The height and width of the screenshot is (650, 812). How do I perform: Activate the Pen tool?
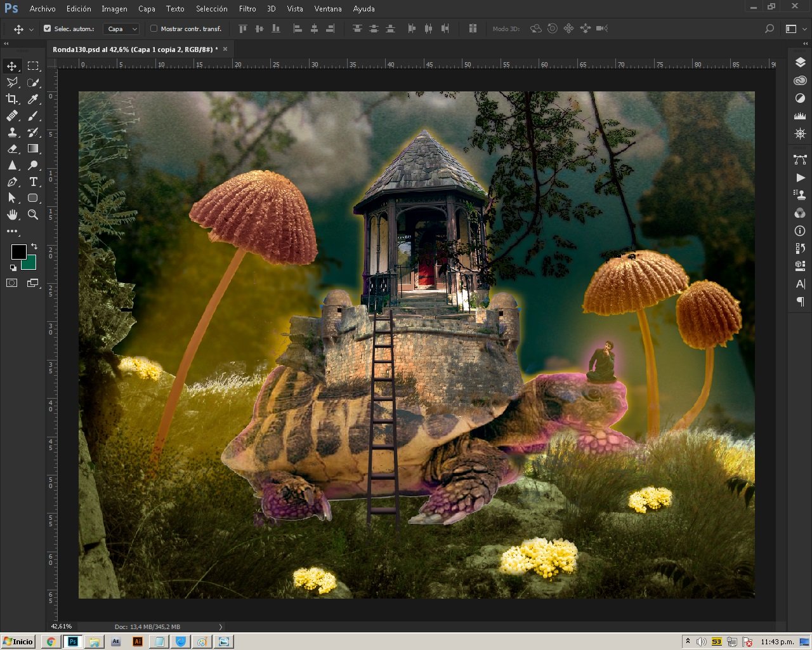12,182
